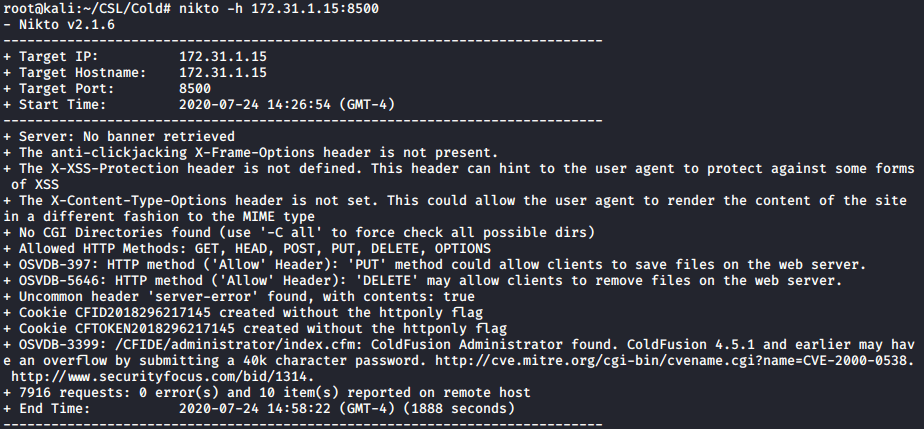Click the Target IP value 172.31.1.15
Screen dimensions: 924x429
[222, 56]
